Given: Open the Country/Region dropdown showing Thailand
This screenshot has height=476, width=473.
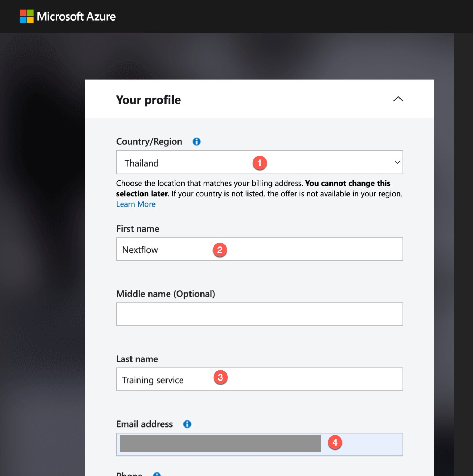Looking at the screenshot, I should point(259,162).
